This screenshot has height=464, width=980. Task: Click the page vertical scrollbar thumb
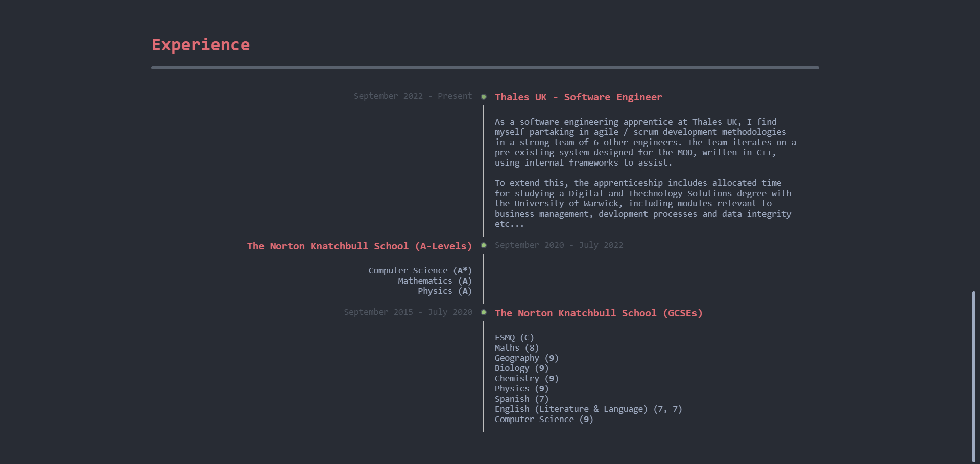(x=974, y=376)
